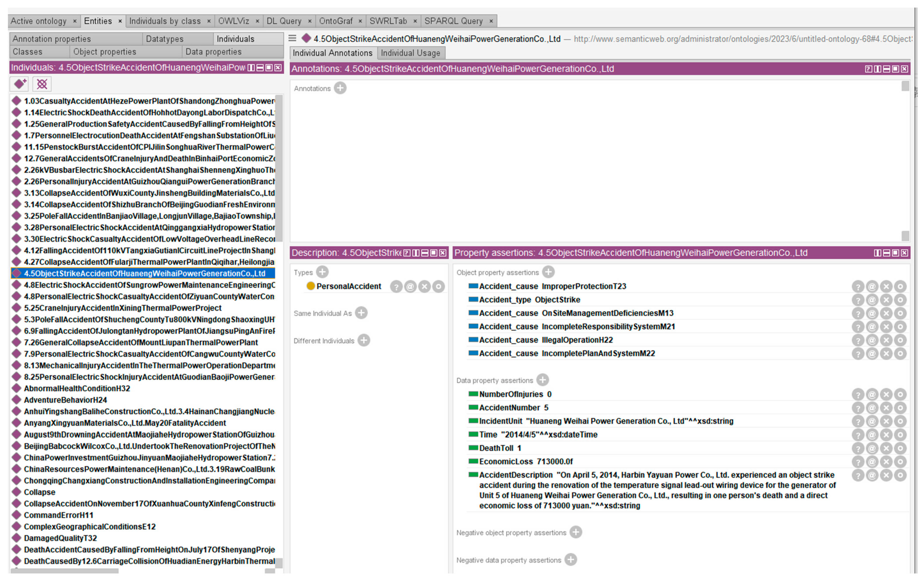Click the add individual diamond icon

[20, 84]
